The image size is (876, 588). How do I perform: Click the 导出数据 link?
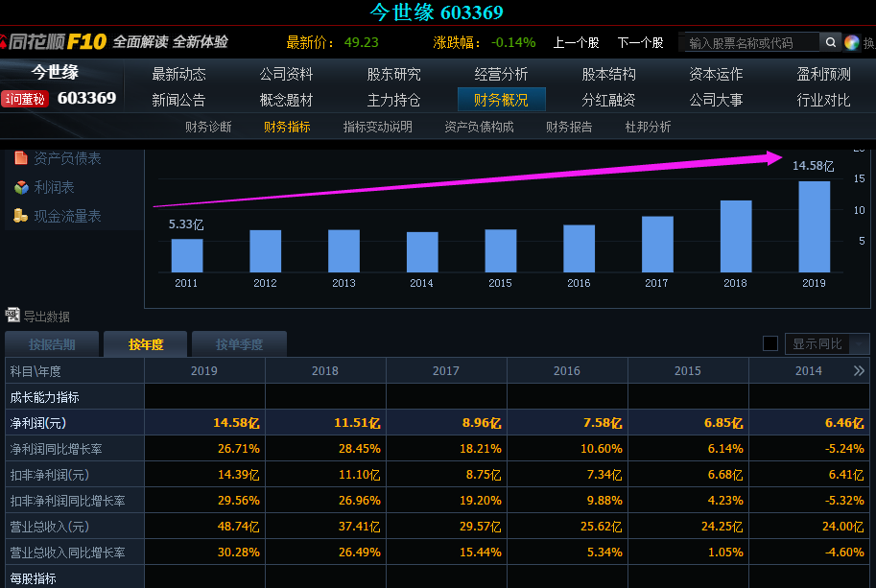click(x=46, y=317)
